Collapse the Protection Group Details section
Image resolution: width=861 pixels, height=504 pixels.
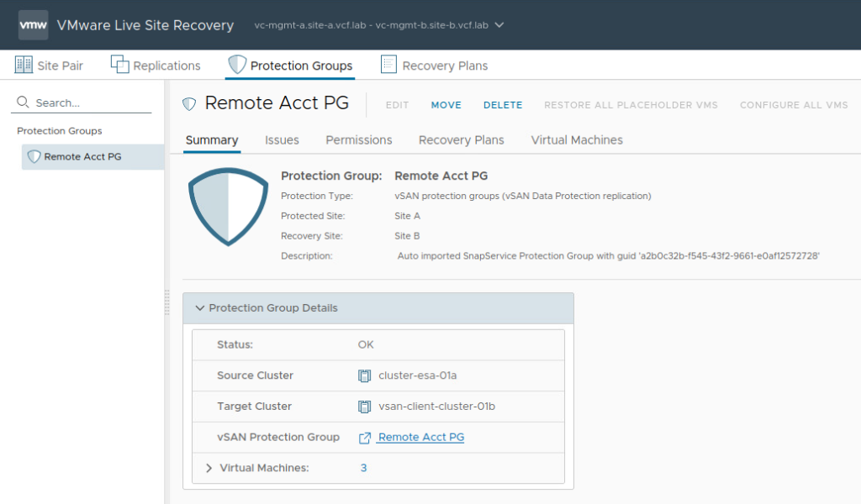coord(200,308)
